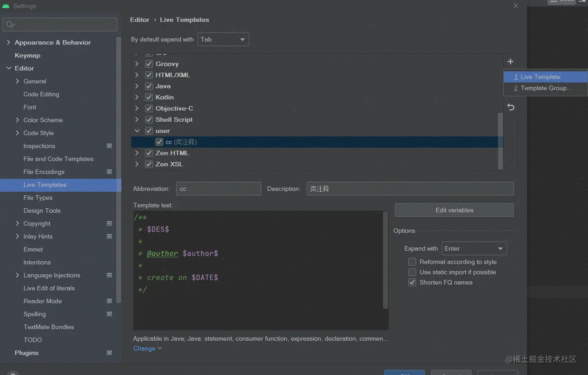This screenshot has width=588, height=375.
Task: Open TextMate Bundles settings page
Action: coord(49,327)
